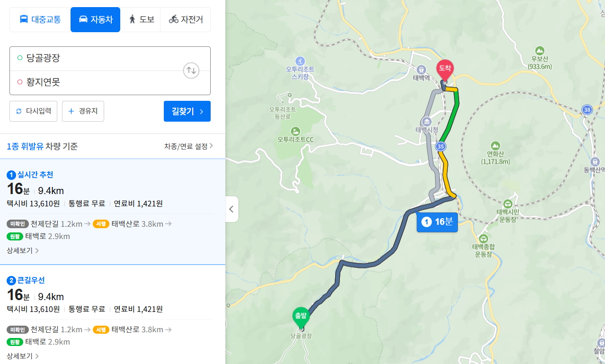This screenshot has width=605, height=364.
Task: Click the 태백시청 city hall icon
Action: coord(427,121)
